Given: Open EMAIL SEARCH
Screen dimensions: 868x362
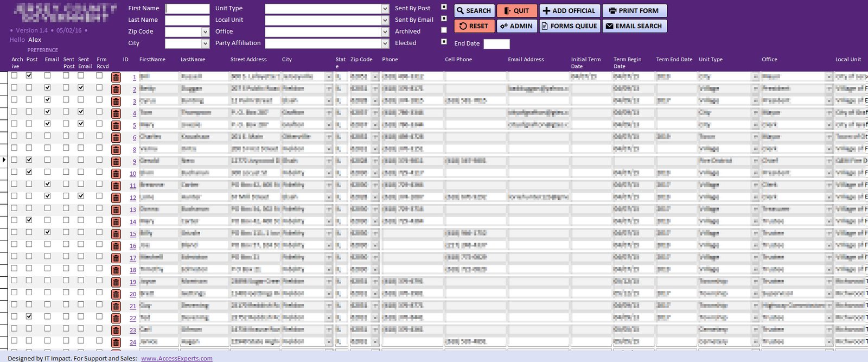Looking at the screenshot, I should 634,26.
